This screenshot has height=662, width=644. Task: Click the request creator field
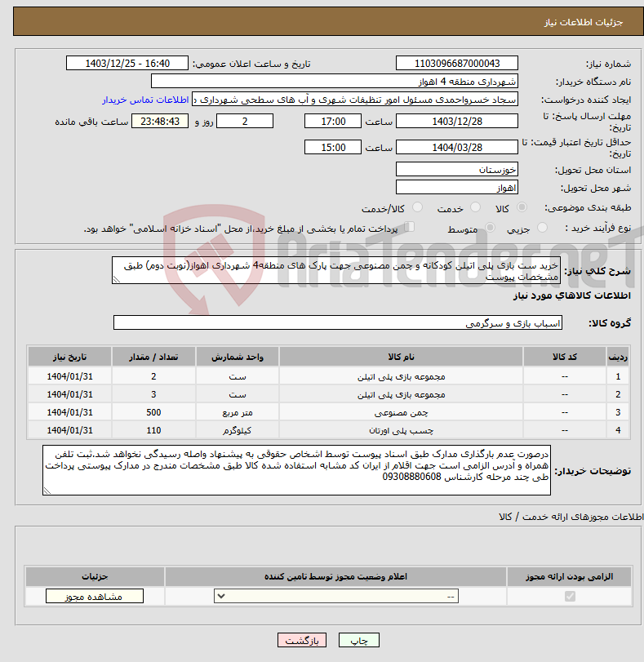pyautogui.click(x=355, y=100)
